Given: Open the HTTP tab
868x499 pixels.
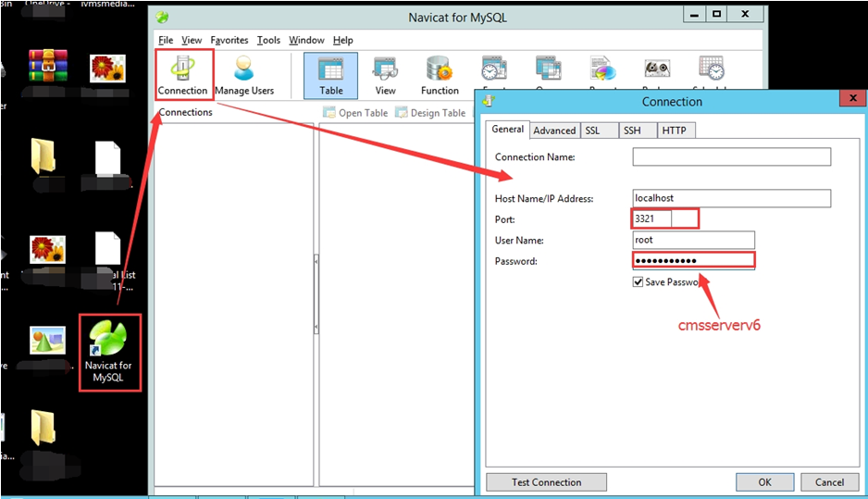Looking at the screenshot, I should (676, 131).
